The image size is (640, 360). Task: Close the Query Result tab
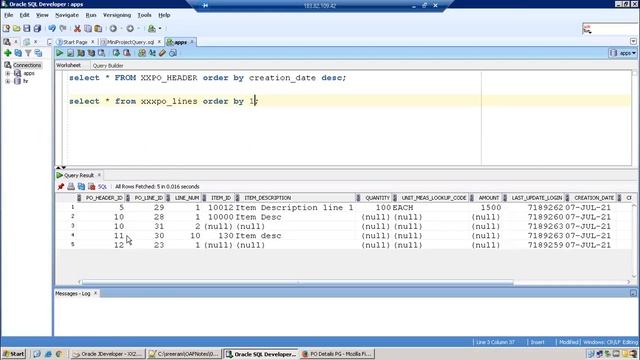pyautogui.click(x=99, y=175)
